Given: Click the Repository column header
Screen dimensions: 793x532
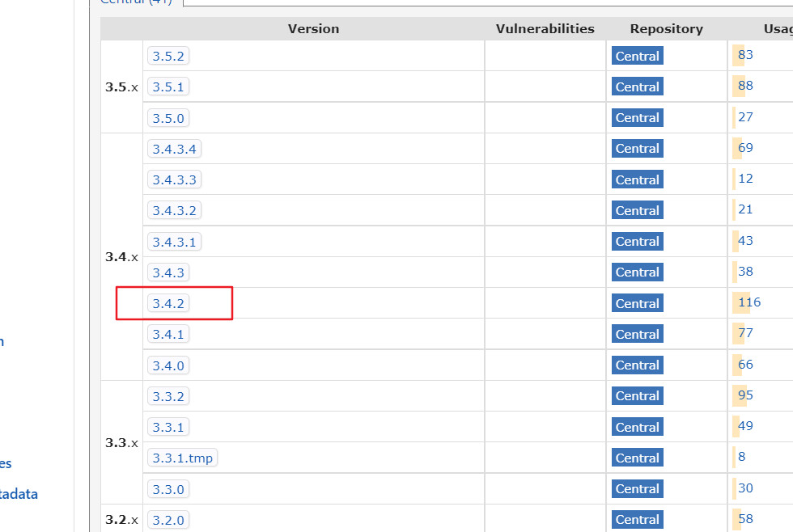Looking at the screenshot, I should click(x=667, y=29).
